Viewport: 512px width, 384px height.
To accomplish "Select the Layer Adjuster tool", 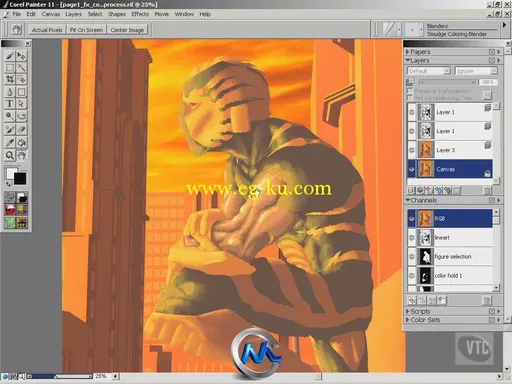I will point(22,56).
